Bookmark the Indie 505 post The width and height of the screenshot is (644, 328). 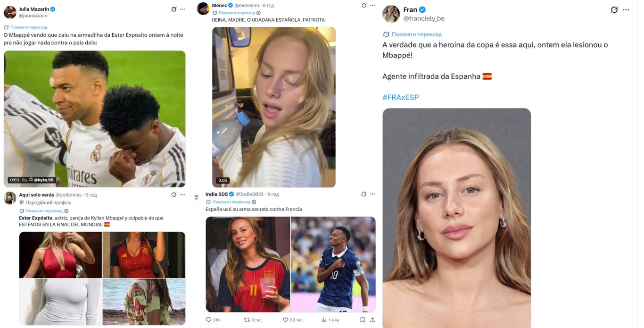tap(362, 320)
